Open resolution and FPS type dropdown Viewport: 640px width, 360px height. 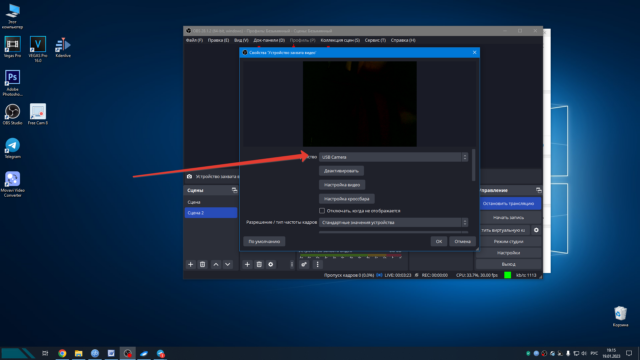tap(393, 222)
